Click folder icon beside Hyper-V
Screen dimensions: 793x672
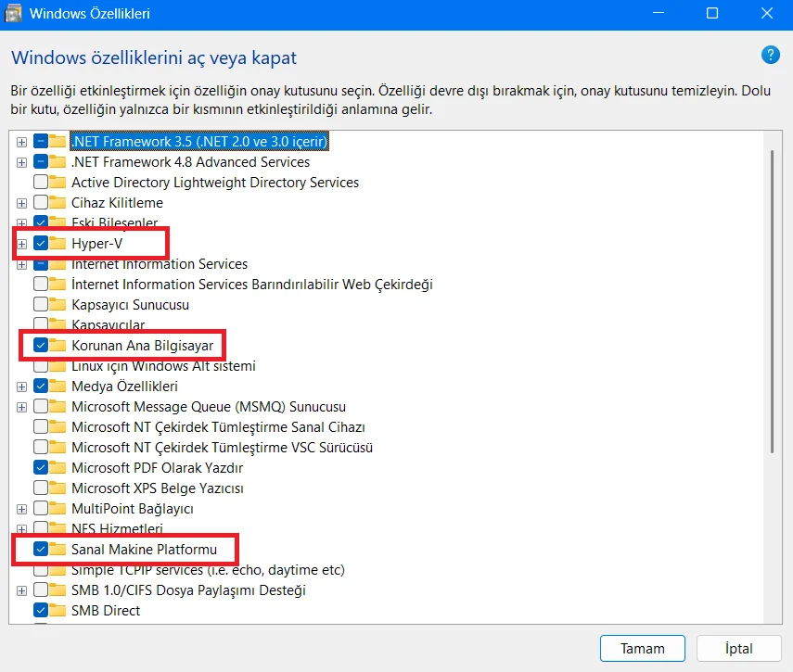point(58,244)
